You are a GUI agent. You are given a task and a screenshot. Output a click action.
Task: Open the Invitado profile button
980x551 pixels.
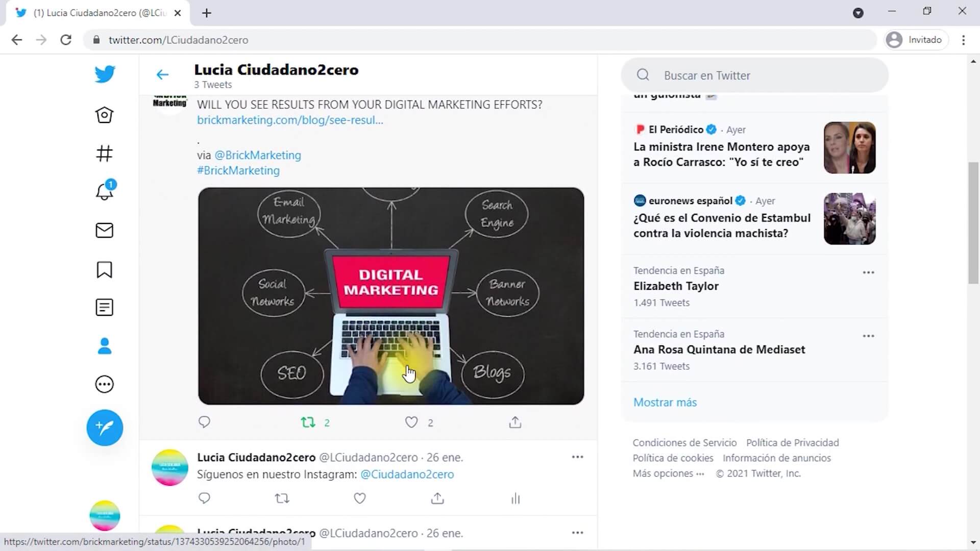coord(916,40)
